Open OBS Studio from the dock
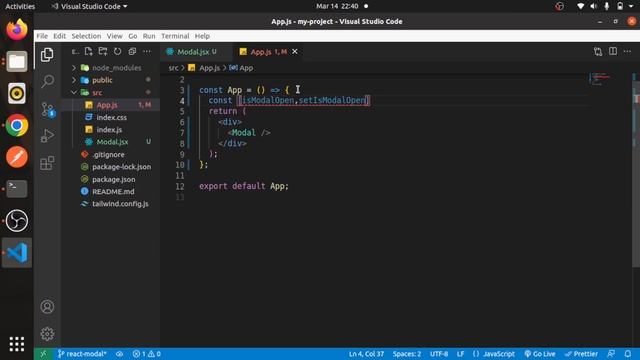 tap(17, 221)
